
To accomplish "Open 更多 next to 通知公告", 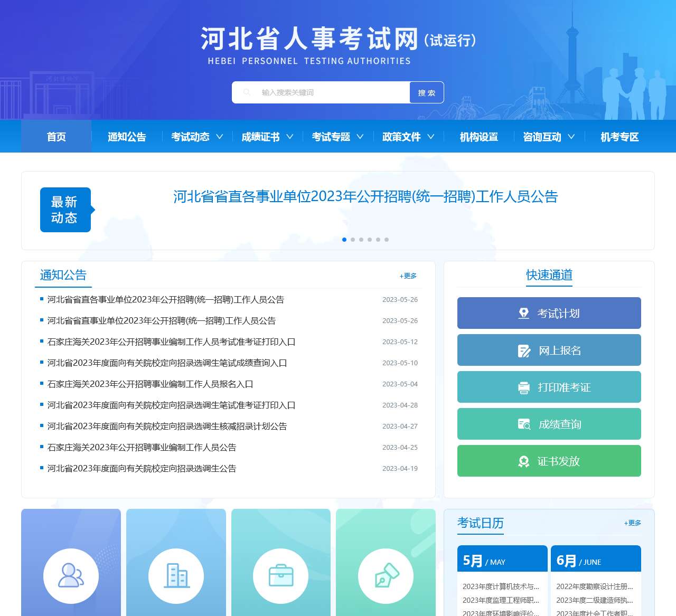I will [x=408, y=276].
